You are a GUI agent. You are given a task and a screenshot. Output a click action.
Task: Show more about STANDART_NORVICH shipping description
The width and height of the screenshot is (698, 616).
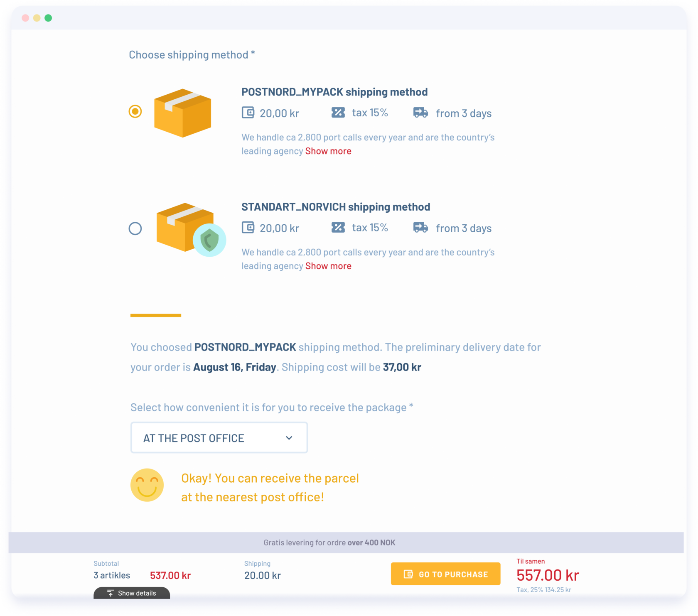(x=328, y=266)
